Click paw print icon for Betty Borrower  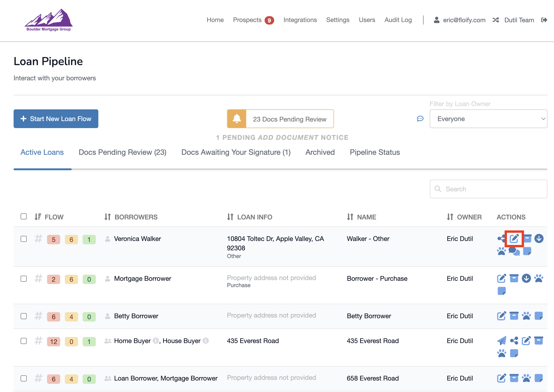[526, 316]
